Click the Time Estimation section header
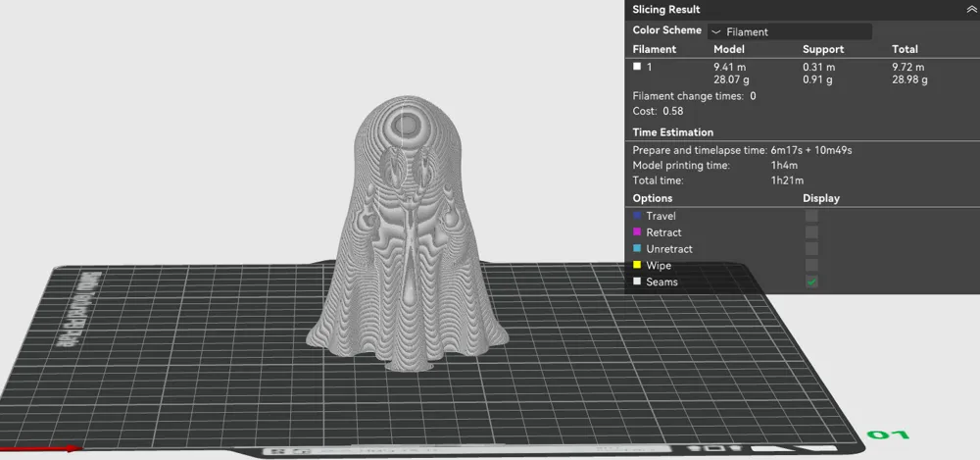 (x=672, y=132)
